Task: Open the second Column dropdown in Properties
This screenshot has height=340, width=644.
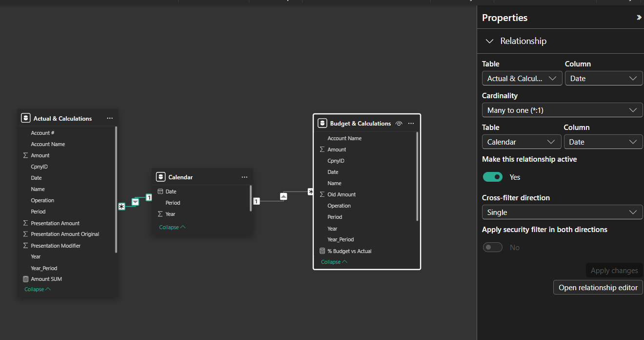Action: point(604,142)
